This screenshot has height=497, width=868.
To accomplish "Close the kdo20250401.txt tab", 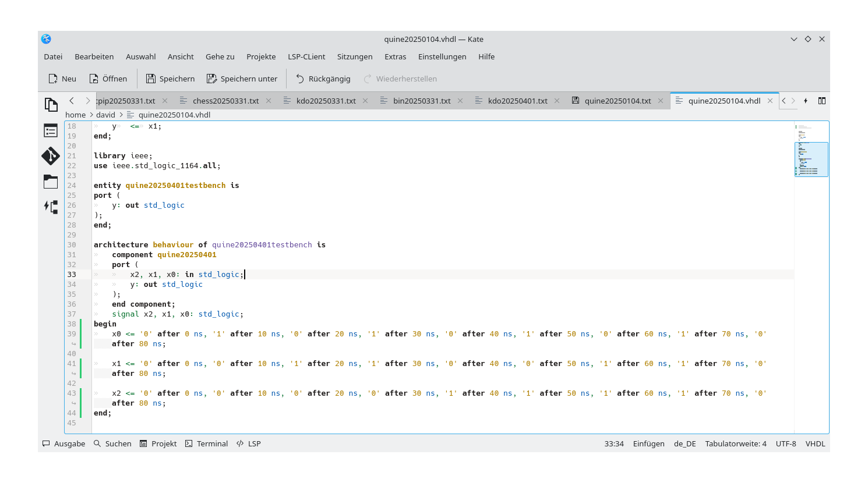I will pos(557,101).
